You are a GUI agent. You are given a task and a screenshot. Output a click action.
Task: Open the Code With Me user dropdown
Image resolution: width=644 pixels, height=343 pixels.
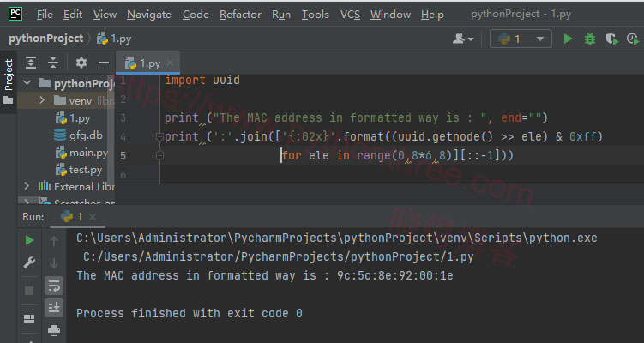(x=463, y=39)
